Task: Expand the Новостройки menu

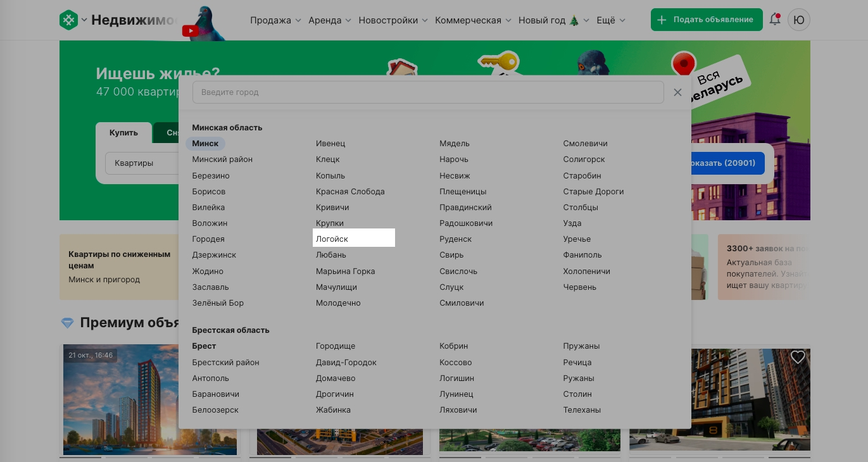Action: click(x=393, y=20)
